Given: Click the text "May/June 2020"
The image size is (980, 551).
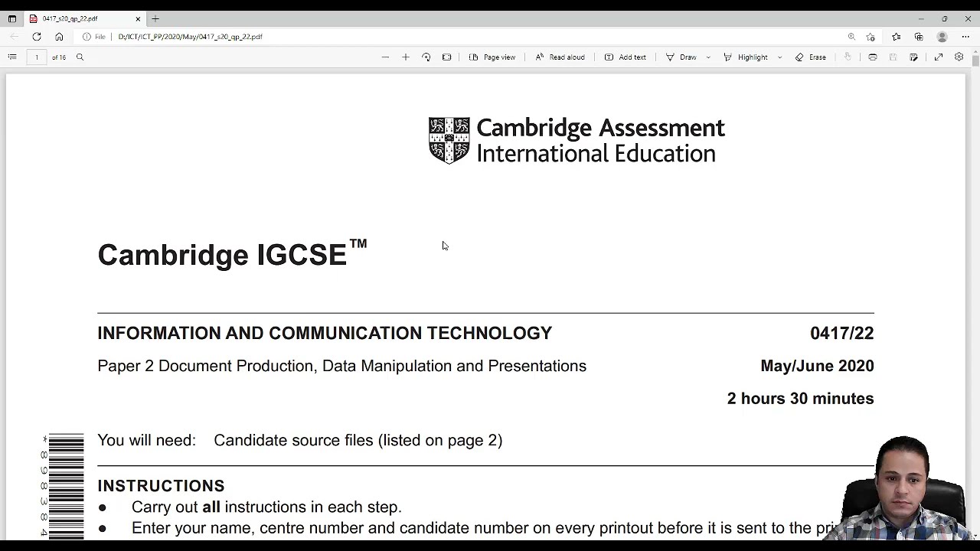Looking at the screenshot, I should (x=817, y=366).
